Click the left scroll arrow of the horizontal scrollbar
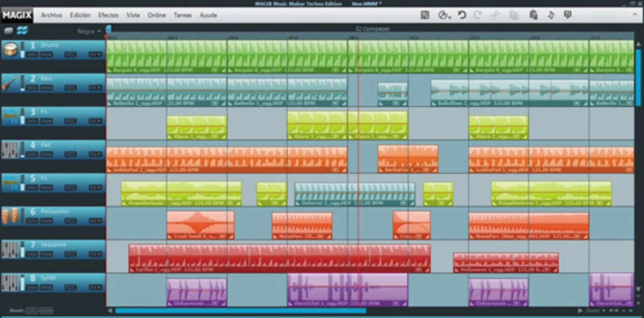This screenshot has width=644, height=318. 110,310
